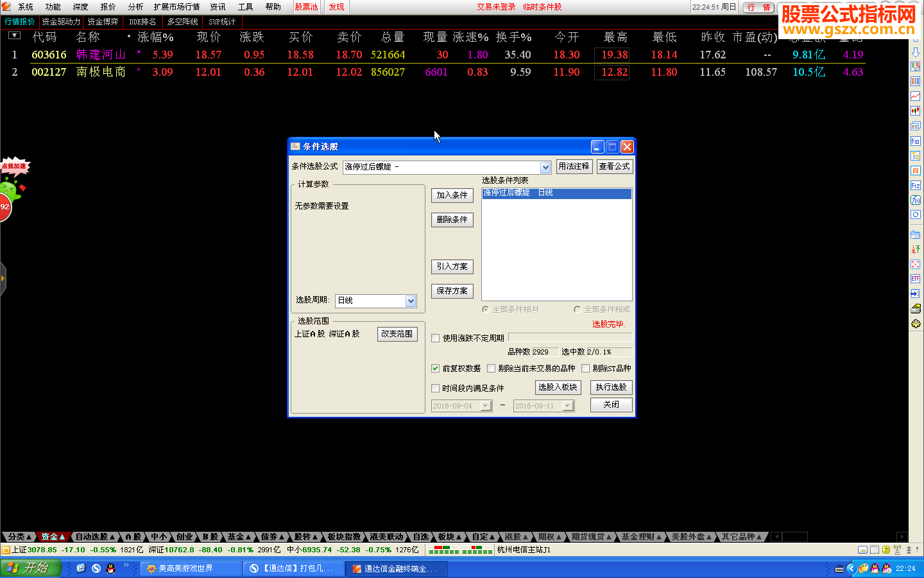Select stock row 002127 南极电商
The height and width of the screenshot is (578, 924).
point(436,72)
